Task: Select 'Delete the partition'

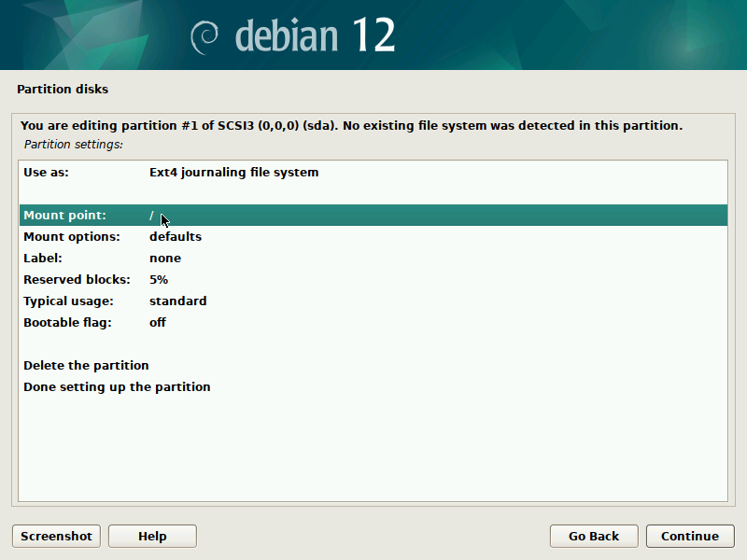Action: (373, 365)
